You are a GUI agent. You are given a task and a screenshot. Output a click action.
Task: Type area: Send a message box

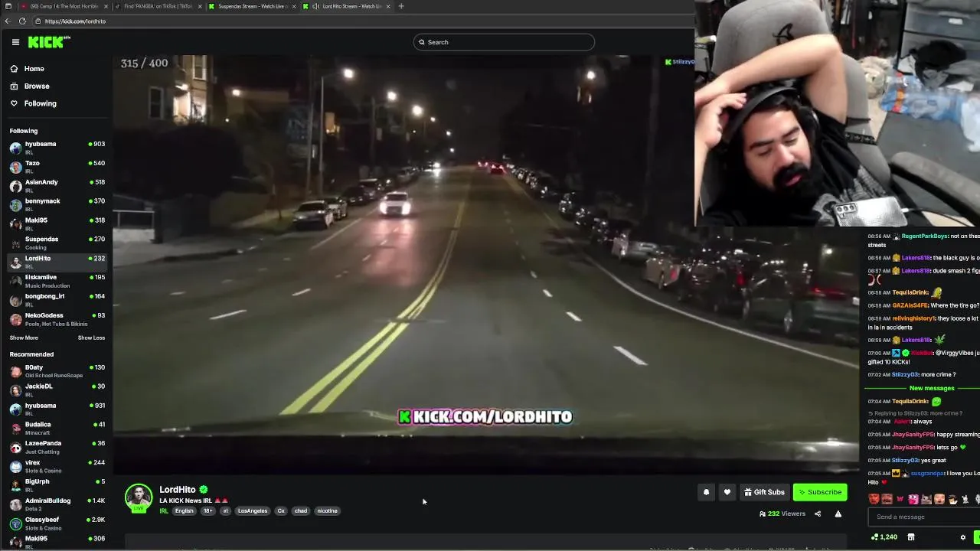tap(923, 517)
